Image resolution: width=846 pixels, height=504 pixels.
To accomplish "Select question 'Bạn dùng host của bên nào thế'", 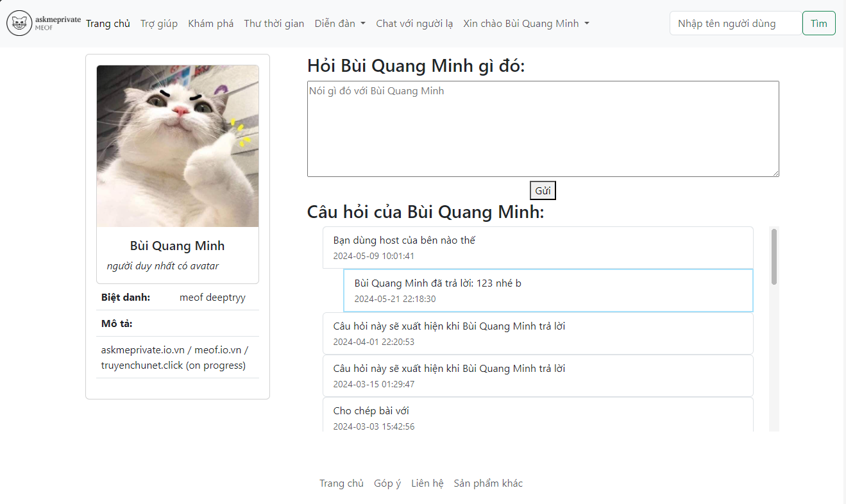I will point(537,247).
